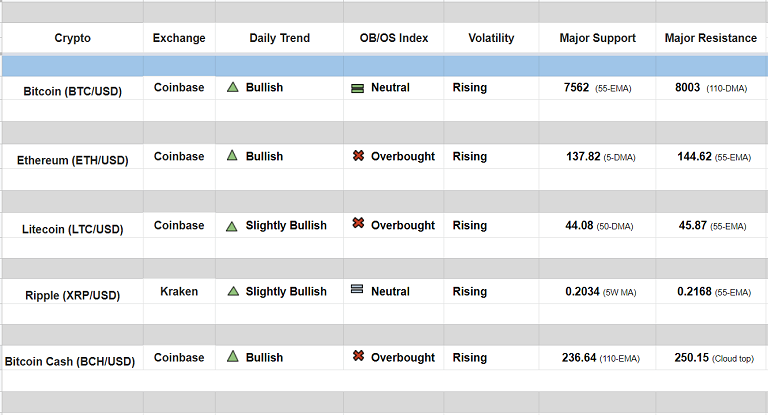Click Ethereum's red overbought X icon
The width and height of the screenshot is (768, 415).
point(358,156)
